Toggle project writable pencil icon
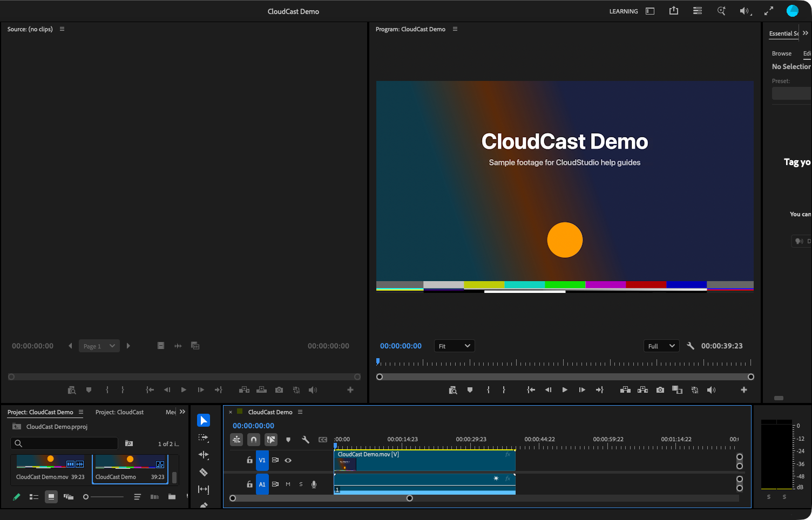The image size is (812, 520). 17,497
